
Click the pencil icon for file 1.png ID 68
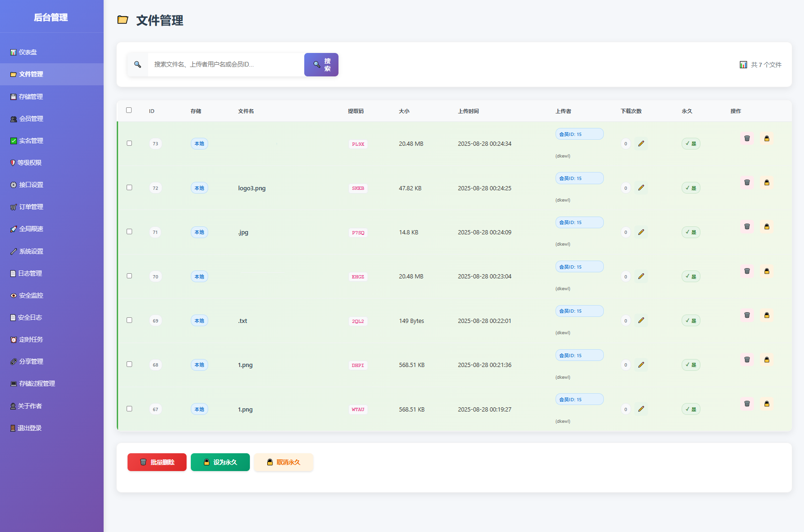click(x=641, y=365)
